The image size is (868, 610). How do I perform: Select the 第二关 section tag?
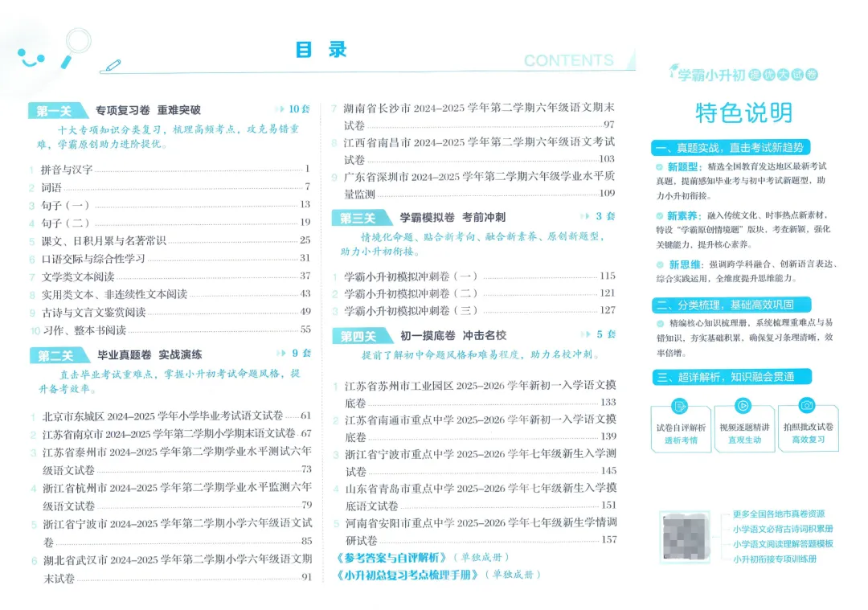click(59, 355)
